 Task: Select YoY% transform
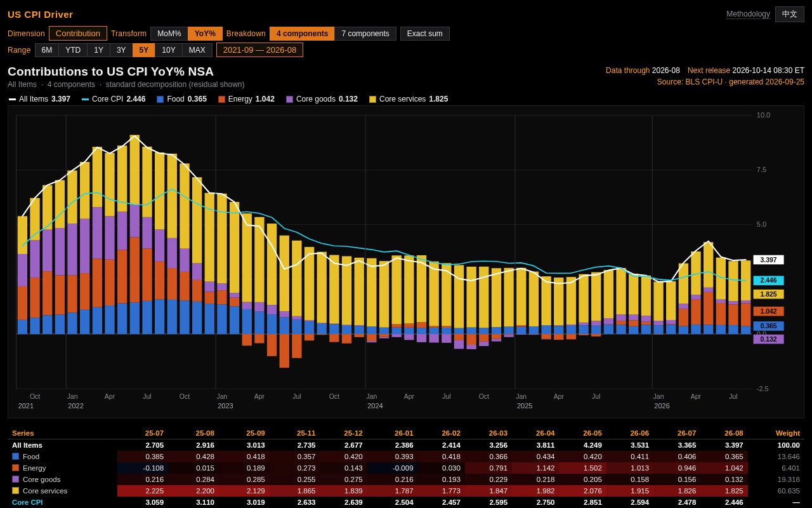pos(205,34)
